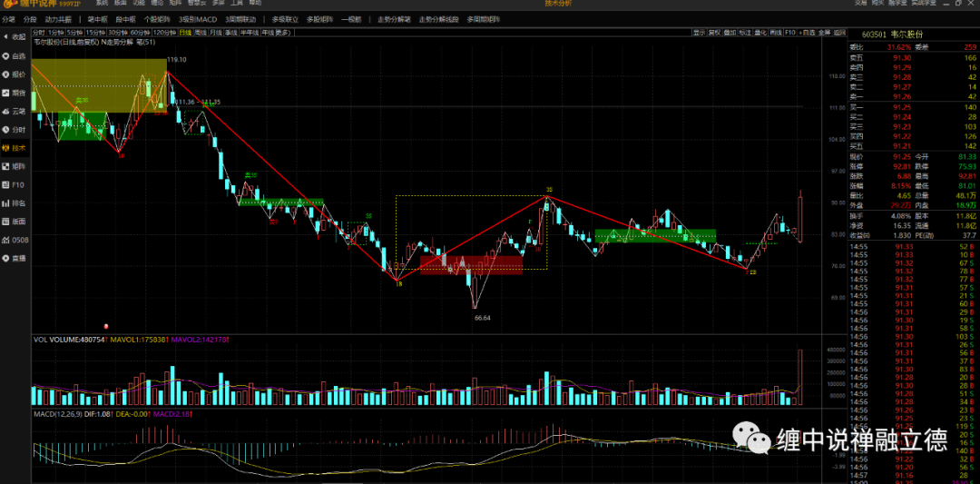Open the 交易 trading link in title bar
This screenshot has height=484, width=980.
coord(861,3)
